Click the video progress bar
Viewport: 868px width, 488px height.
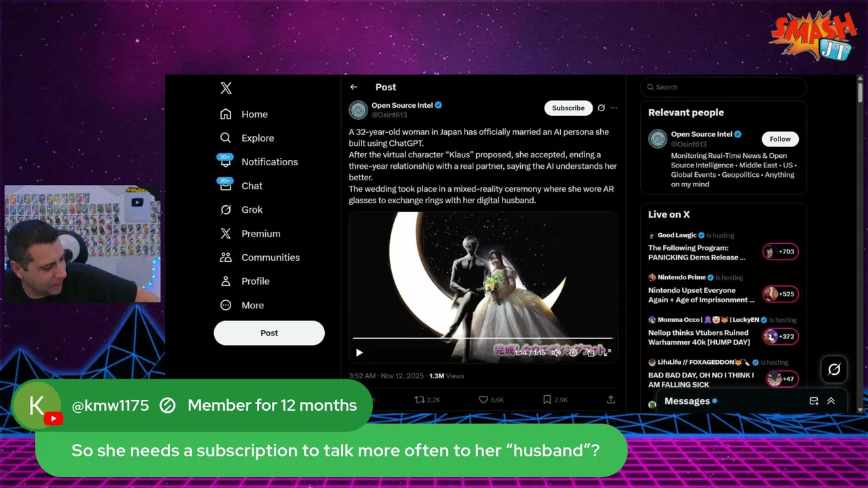483,338
